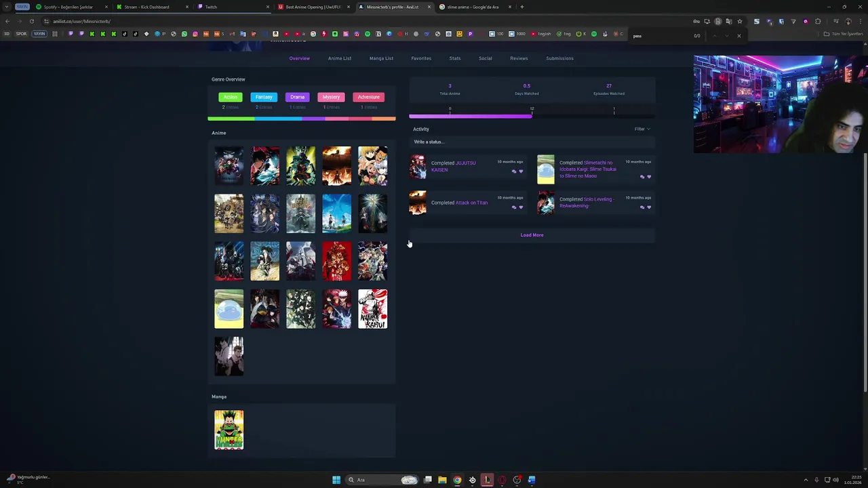Open the blue slime anime cover thumbnail
This screenshot has width=868, height=488.
click(x=229, y=309)
